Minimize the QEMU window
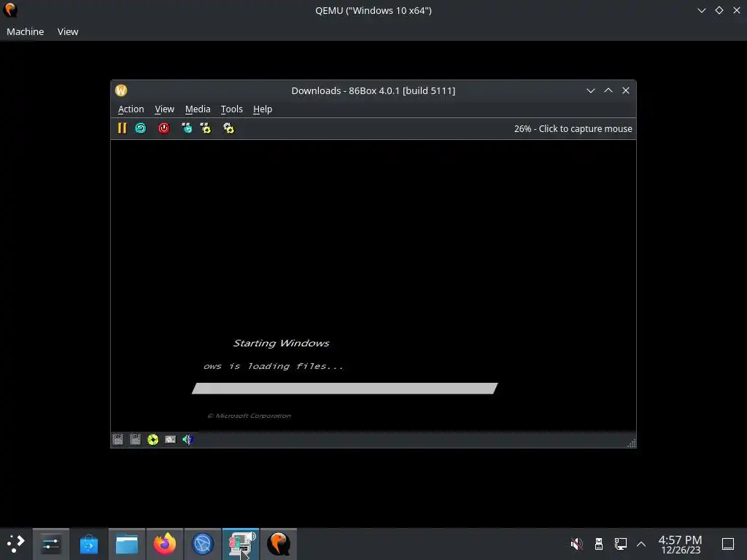 pyautogui.click(x=701, y=10)
